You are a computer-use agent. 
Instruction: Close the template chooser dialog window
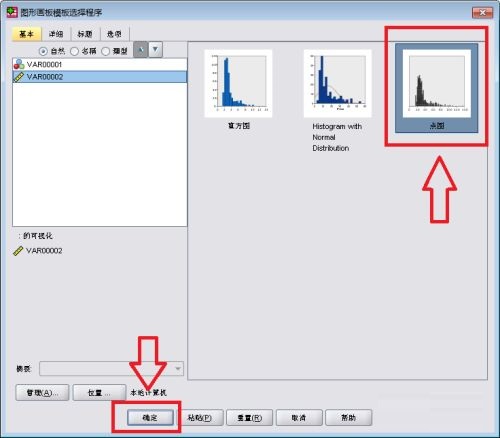click(482, 13)
